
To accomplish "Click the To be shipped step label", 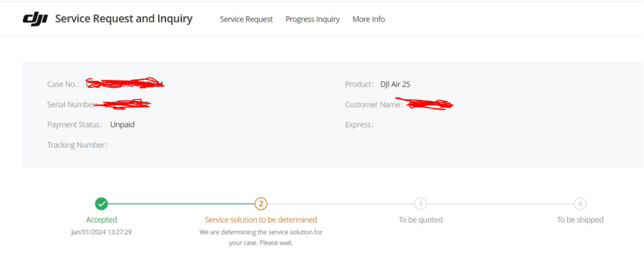I will coord(580,220).
